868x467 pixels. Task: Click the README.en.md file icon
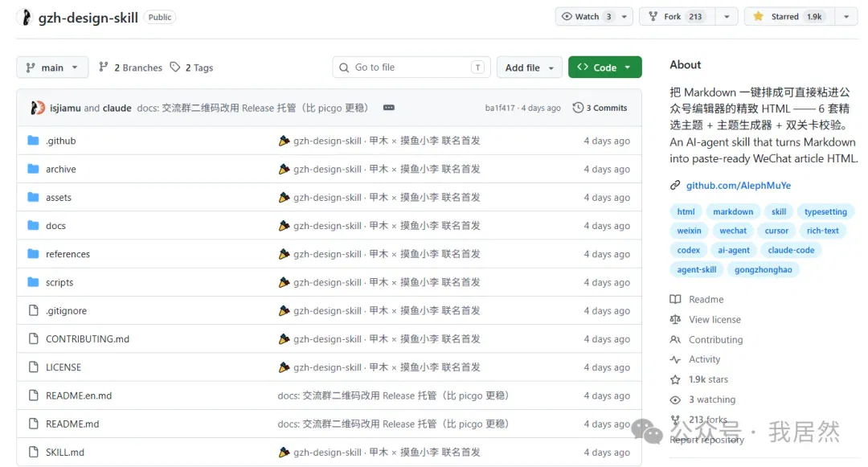33,395
